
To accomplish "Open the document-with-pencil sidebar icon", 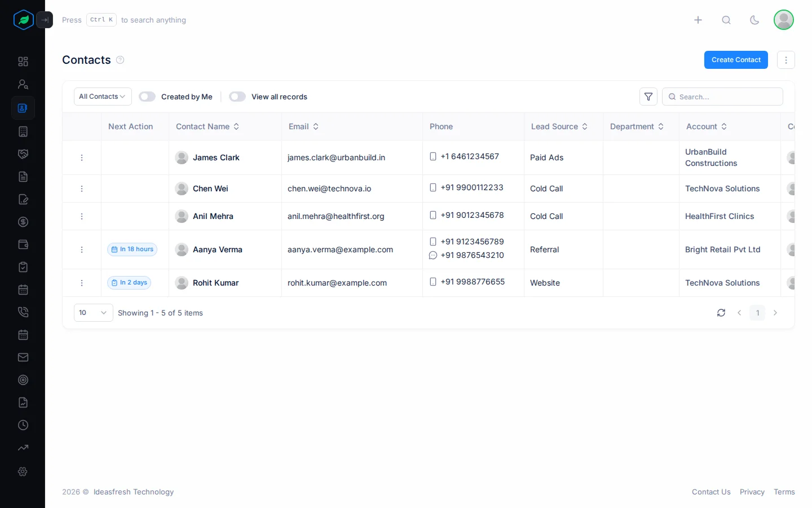I will click(x=23, y=199).
